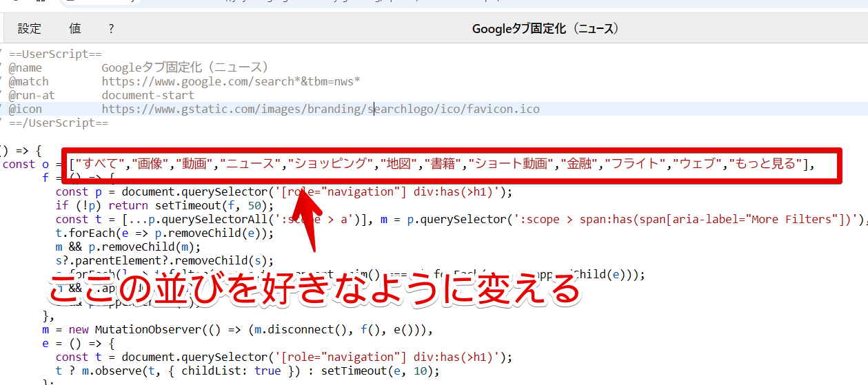This screenshot has width=868, height=385.
Task: Click the s?.parentElement?.removeChild(s) line
Action: point(164,260)
